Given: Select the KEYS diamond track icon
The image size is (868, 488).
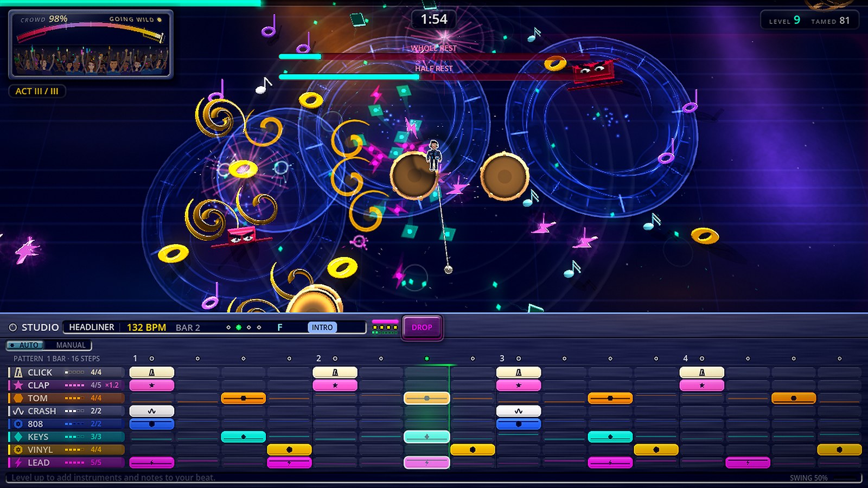Looking at the screenshot, I should (18, 436).
